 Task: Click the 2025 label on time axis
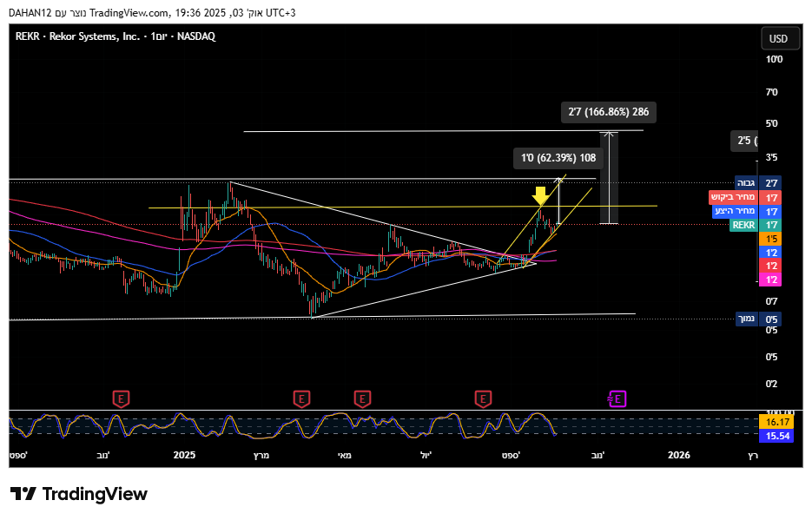(184, 455)
